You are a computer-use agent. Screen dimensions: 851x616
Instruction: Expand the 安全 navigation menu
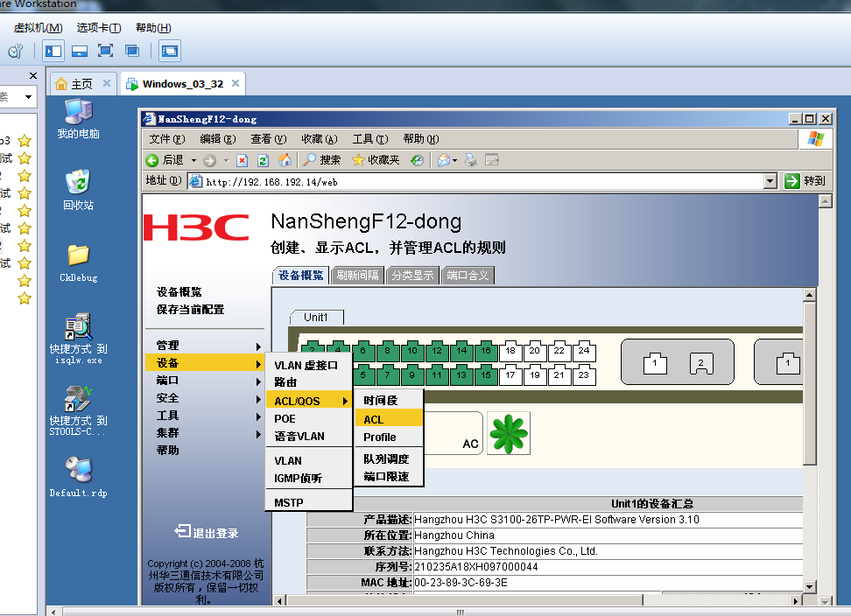coord(205,398)
